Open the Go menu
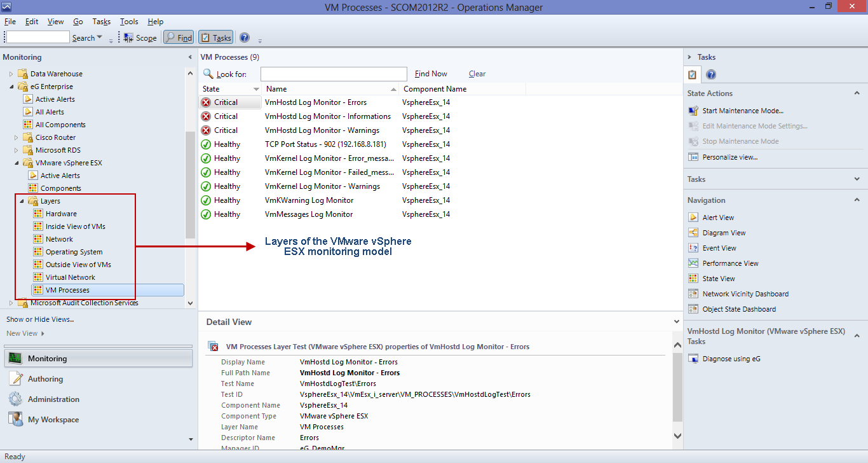Screen dimensions: 868x463 click(78, 22)
